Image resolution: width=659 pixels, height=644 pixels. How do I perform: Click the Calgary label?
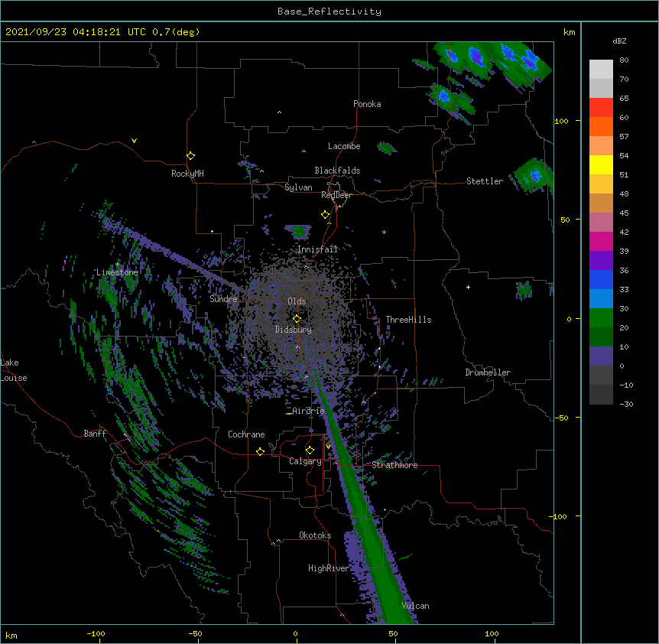(x=306, y=461)
